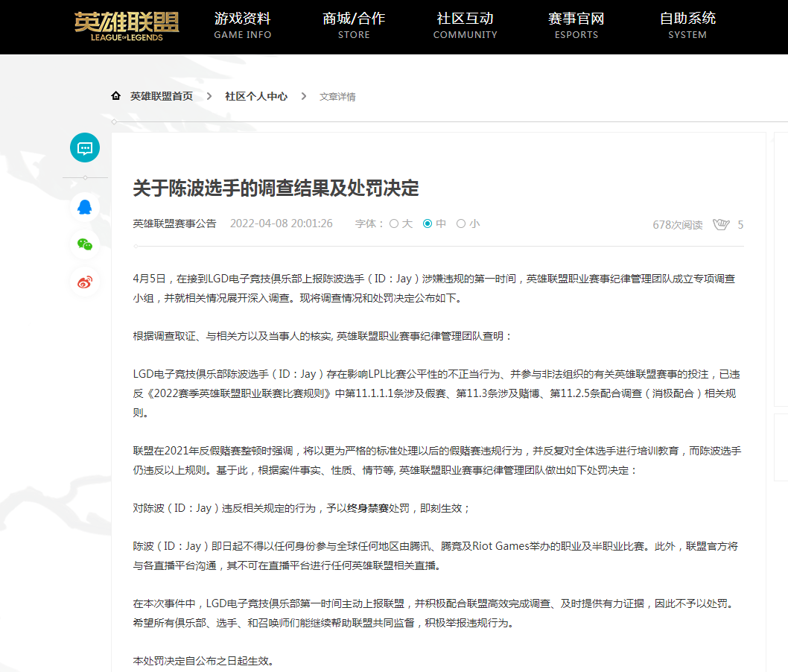This screenshot has height=672, width=788.
Task: Go to 英雄联盟首页 breadcrumb link
Action: coord(161,96)
